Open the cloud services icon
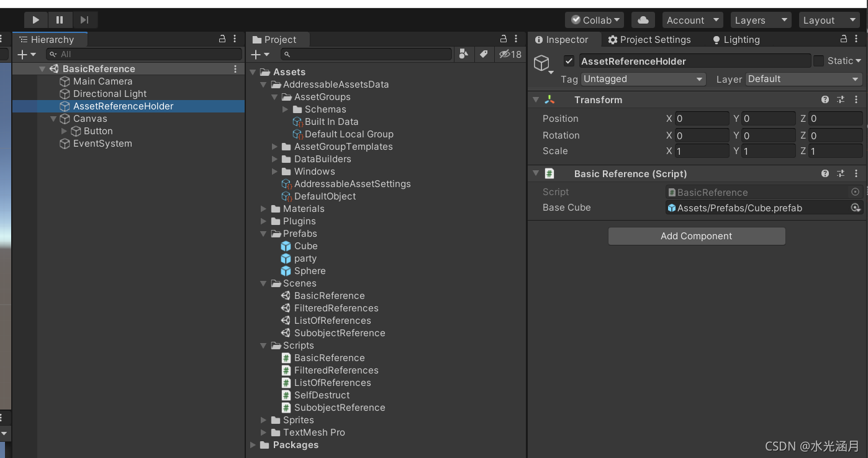Image resolution: width=868 pixels, height=458 pixels. (x=643, y=20)
